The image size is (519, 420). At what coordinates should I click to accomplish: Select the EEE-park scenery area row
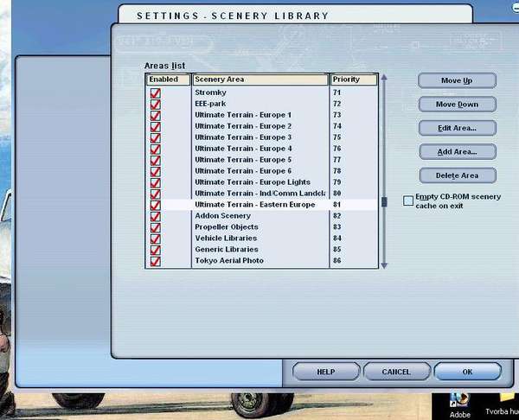point(261,104)
